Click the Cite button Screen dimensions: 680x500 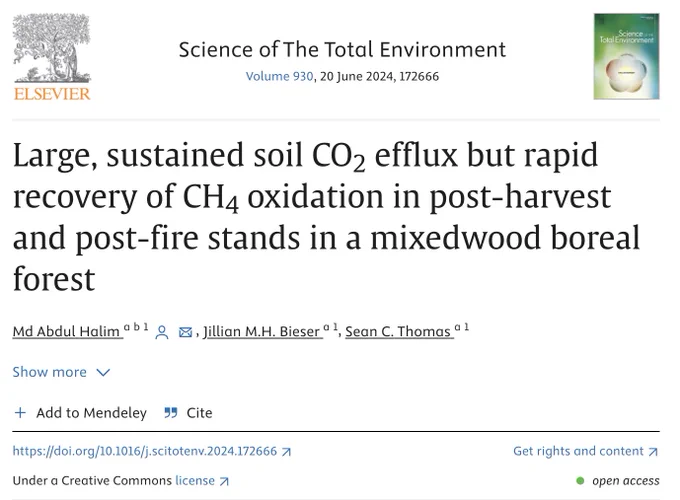(188, 412)
